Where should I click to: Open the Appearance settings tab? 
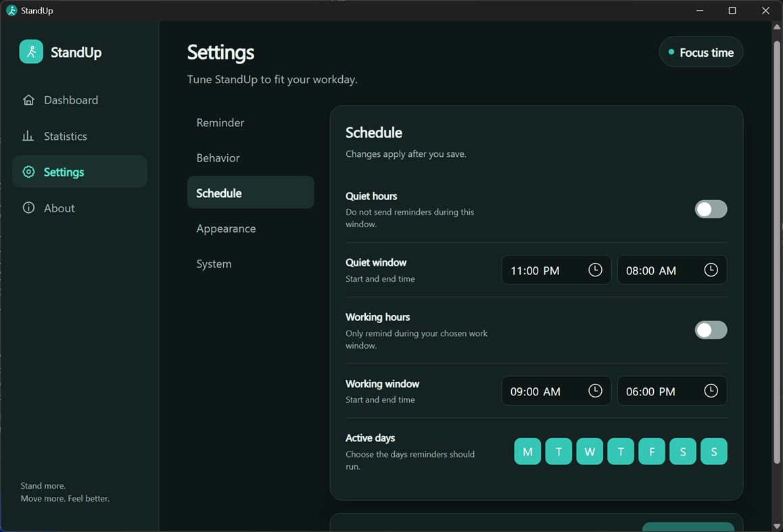coord(251,228)
